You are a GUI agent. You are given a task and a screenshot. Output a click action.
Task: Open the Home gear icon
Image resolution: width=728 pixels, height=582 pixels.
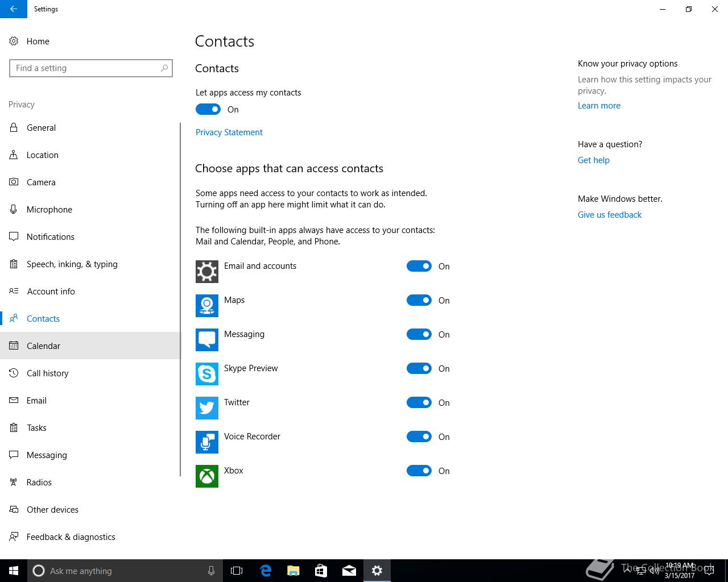pos(14,41)
